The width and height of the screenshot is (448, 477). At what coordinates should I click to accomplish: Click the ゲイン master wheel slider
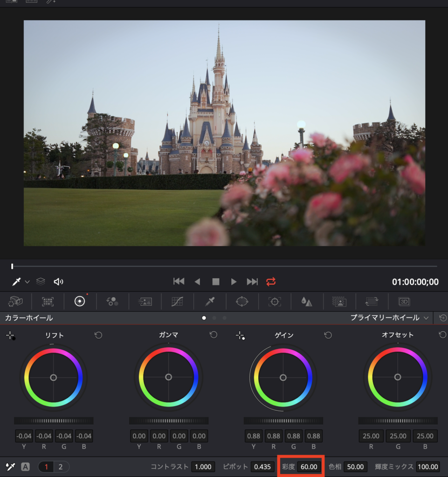(283, 421)
